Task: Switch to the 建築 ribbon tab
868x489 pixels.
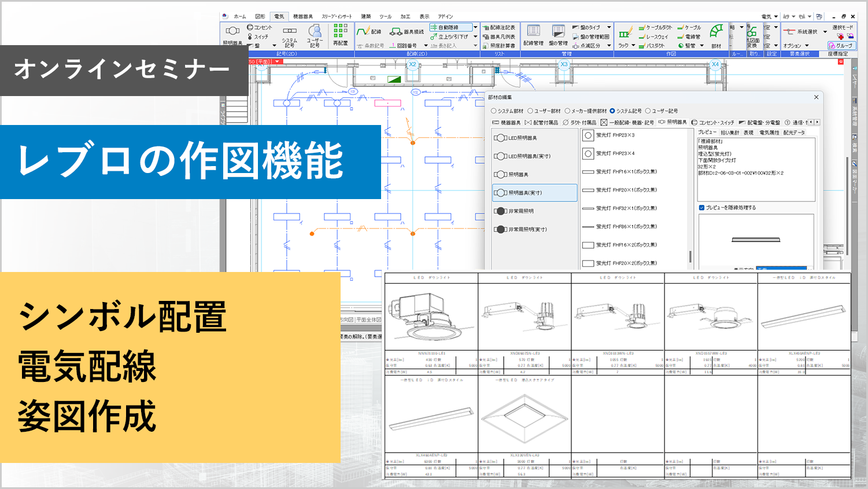Action: click(x=365, y=16)
